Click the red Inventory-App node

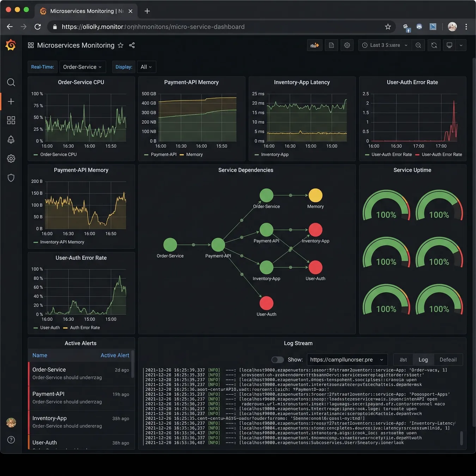316,230
